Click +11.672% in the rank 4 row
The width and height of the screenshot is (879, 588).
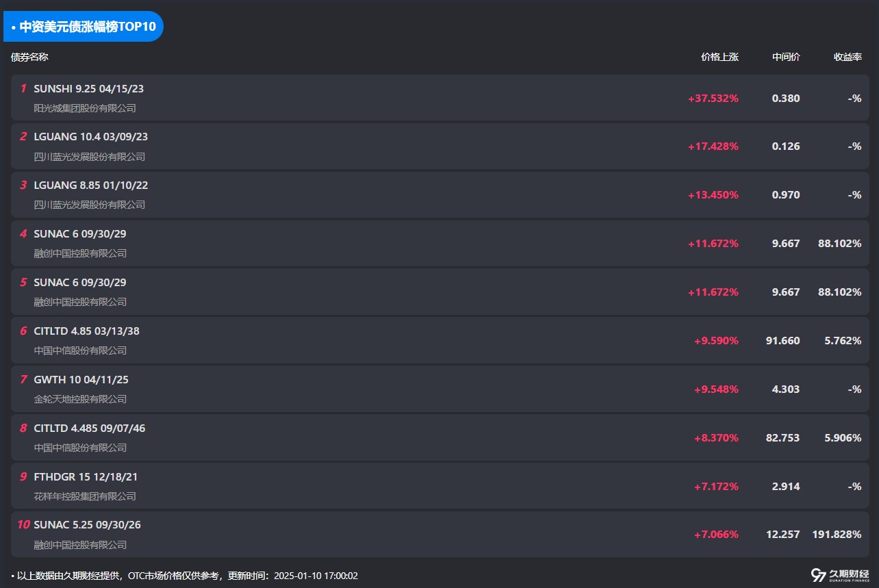pos(713,243)
